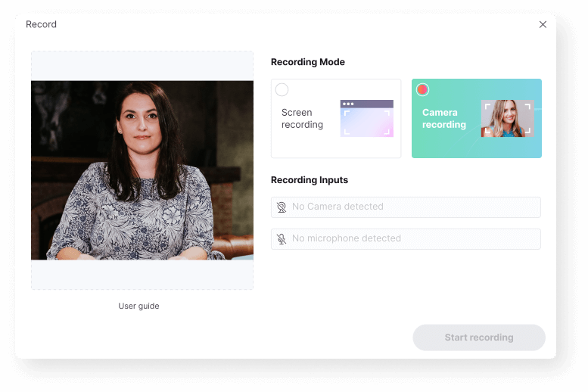This screenshot has width=588, height=392.
Task: Click the camera preview image
Action: click(x=142, y=170)
